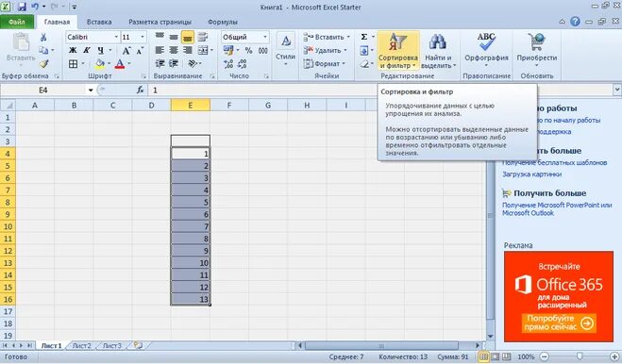The width and height of the screenshot is (622, 364).
Task: Click the AutoSum sigma icon
Action: click(x=364, y=37)
